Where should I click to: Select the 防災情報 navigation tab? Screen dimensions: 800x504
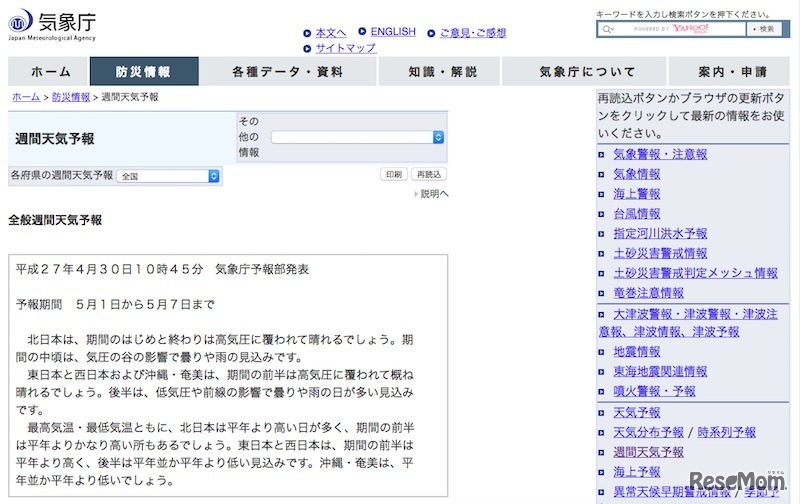coord(144,71)
